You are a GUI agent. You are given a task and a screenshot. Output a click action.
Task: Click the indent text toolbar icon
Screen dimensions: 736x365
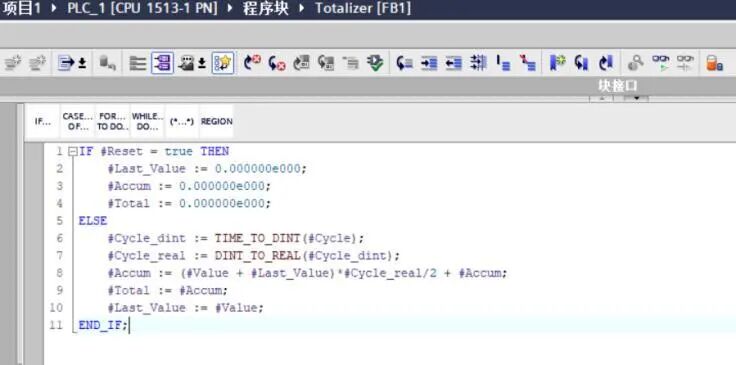[429, 63]
